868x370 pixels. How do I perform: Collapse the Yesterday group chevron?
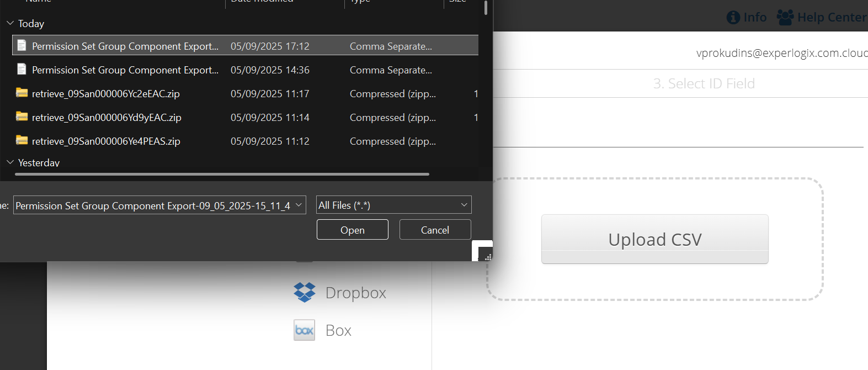pyautogui.click(x=10, y=162)
